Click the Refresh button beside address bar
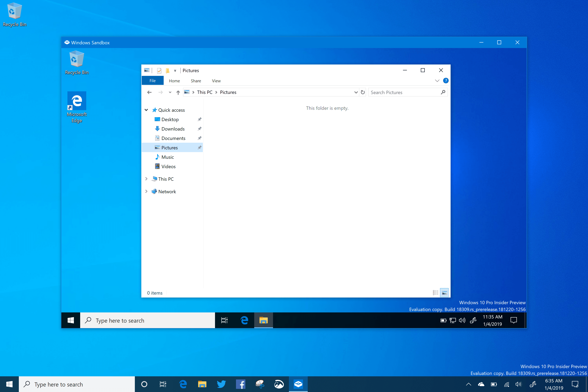Viewport: 588px width, 392px height. (363, 92)
